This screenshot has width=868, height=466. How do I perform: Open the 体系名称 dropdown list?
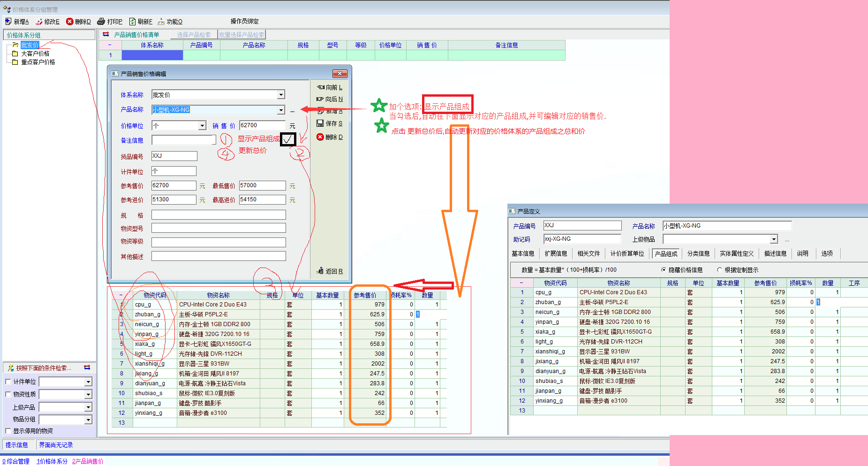point(281,95)
